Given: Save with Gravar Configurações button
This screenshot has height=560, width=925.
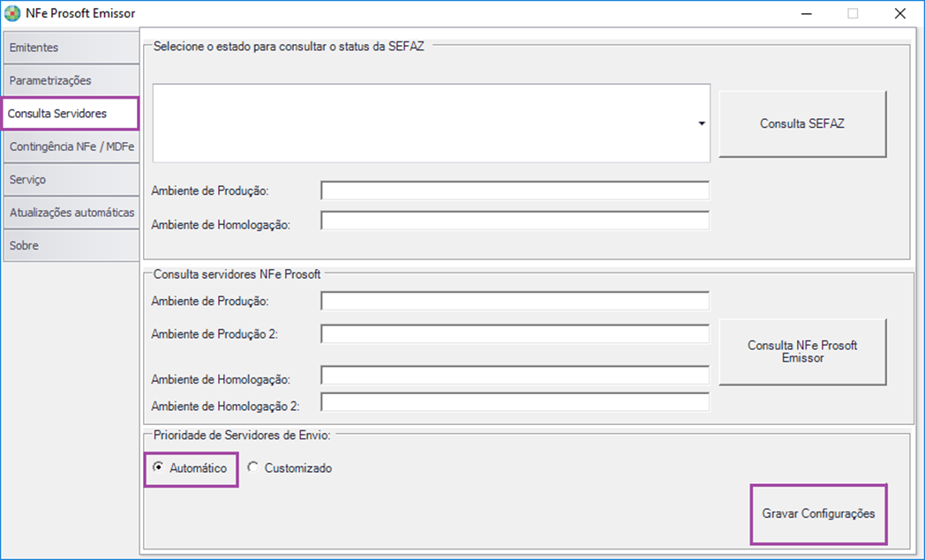Looking at the screenshot, I should click(819, 514).
